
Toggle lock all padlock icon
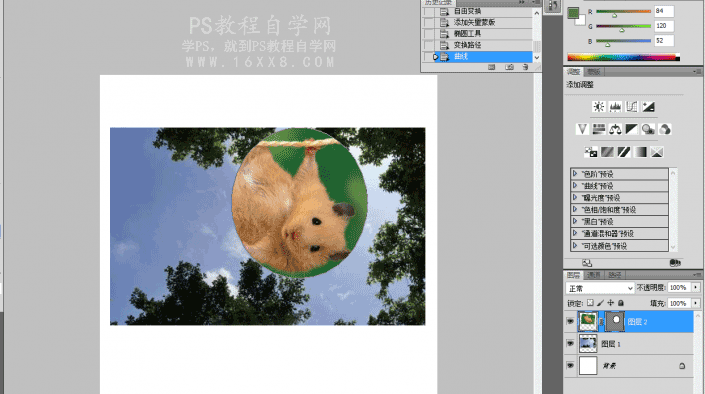(621, 303)
